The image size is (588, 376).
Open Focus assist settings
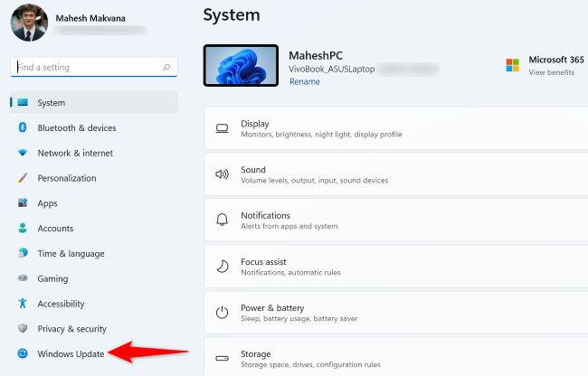[x=395, y=267]
